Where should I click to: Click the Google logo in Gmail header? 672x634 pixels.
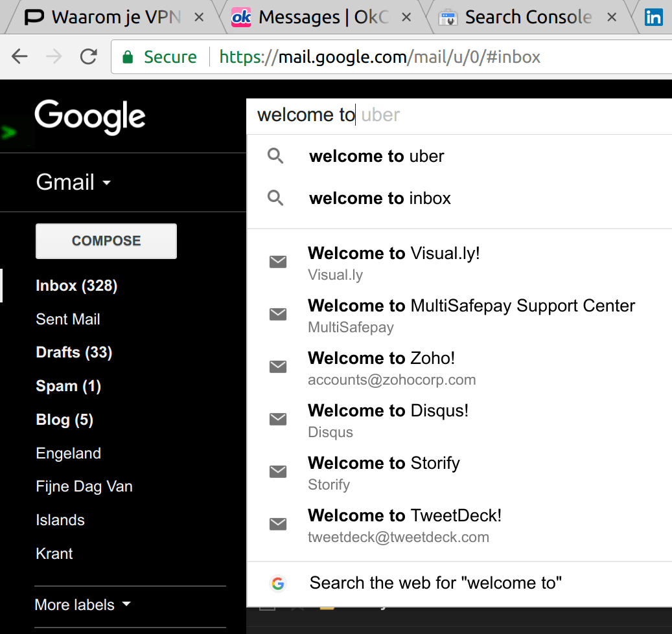tap(90, 117)
